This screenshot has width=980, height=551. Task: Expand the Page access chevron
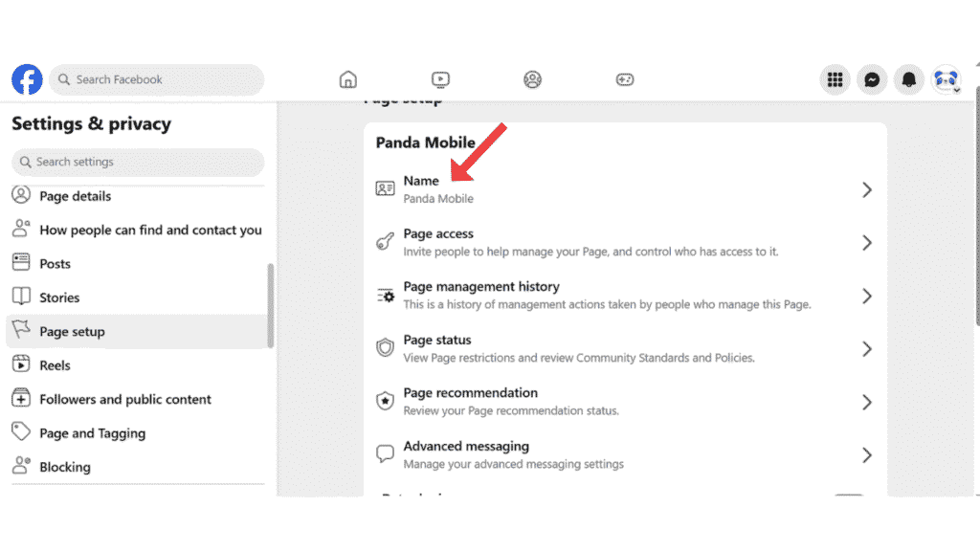pyautogui.click(x=867, y=243)
